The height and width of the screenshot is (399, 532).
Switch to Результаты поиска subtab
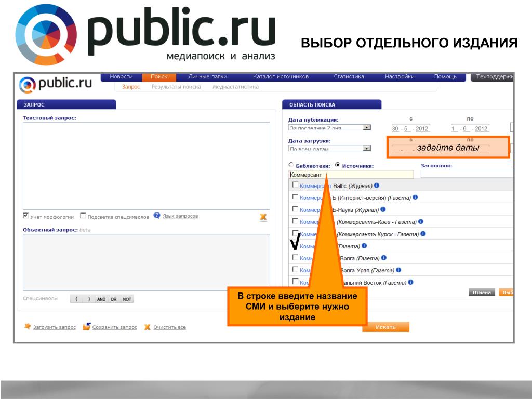point(176,87)
